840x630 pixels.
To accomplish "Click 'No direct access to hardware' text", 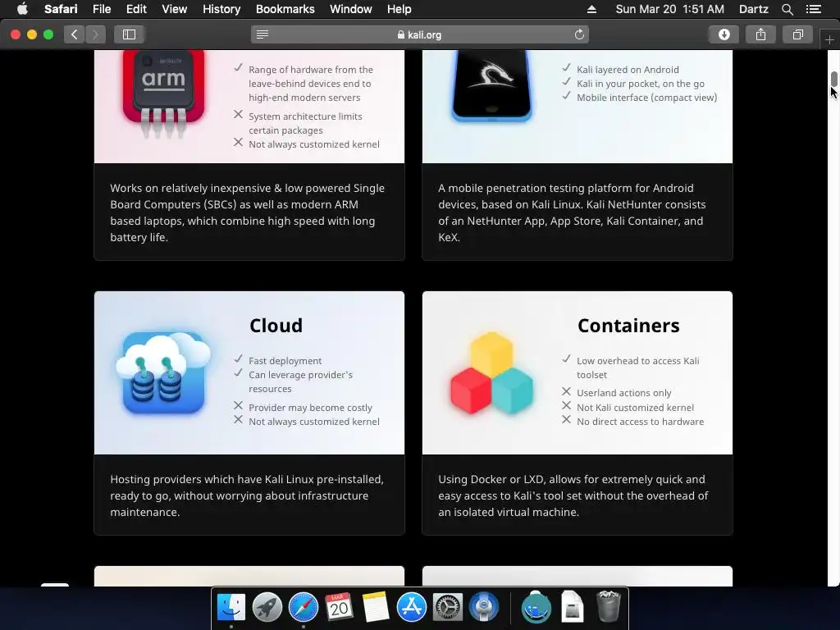I will 640,422.
